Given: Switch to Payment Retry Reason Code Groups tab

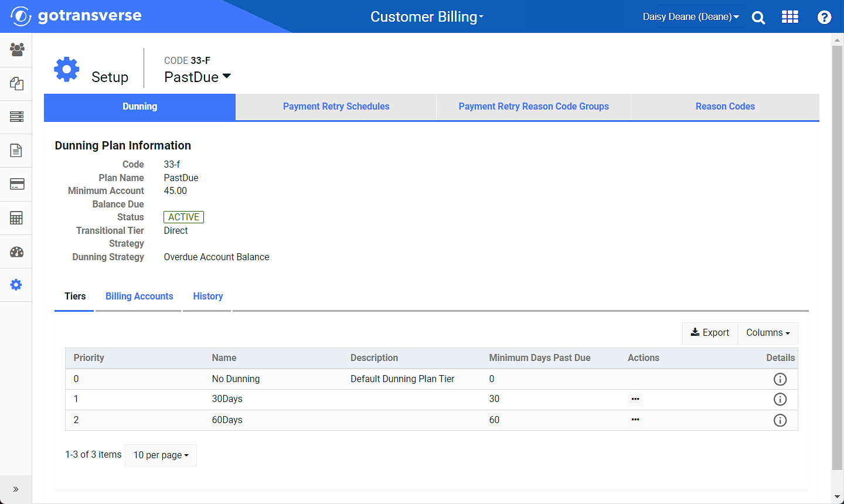Looking at the screenshot, I should click(533, 107).
